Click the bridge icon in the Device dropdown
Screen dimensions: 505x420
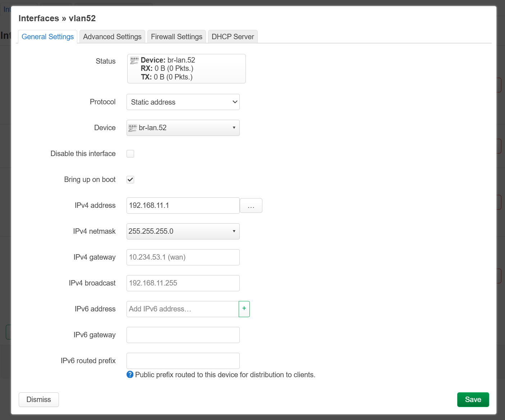pos(133,128)
